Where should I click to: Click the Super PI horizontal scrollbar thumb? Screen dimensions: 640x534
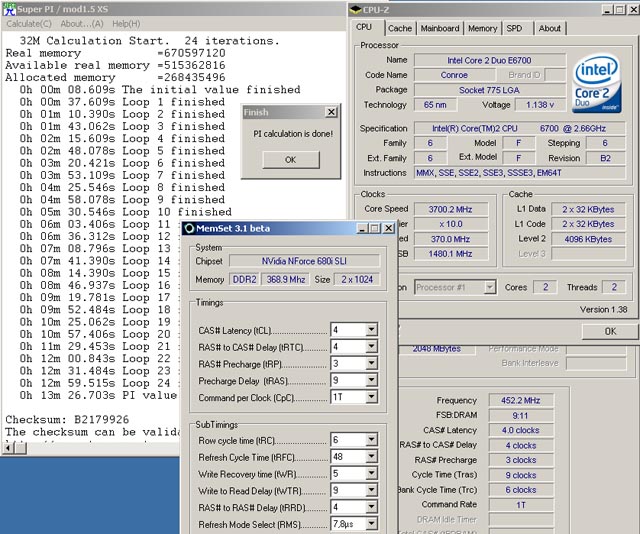point(21,448)
